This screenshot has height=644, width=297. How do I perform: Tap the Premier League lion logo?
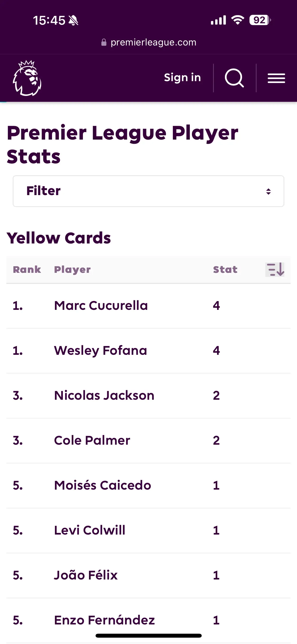coord(27,78)
